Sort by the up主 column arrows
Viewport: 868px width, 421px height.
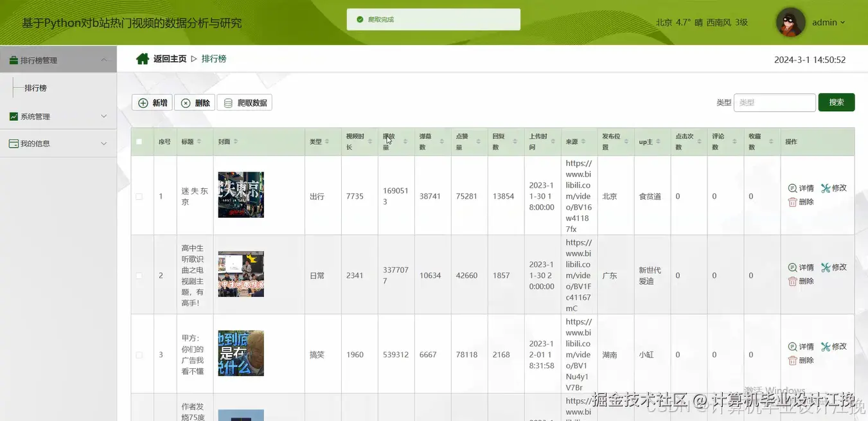click(659, 141)
